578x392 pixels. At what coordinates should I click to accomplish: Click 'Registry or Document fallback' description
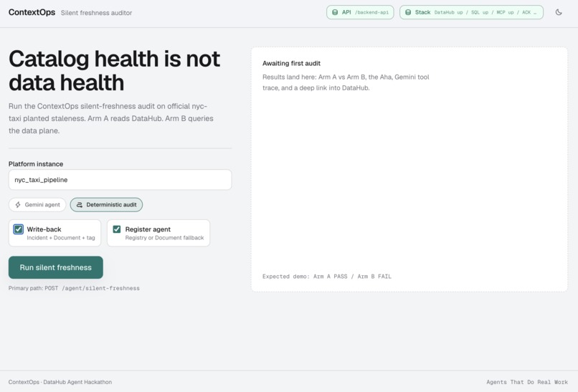click(164, 238)
